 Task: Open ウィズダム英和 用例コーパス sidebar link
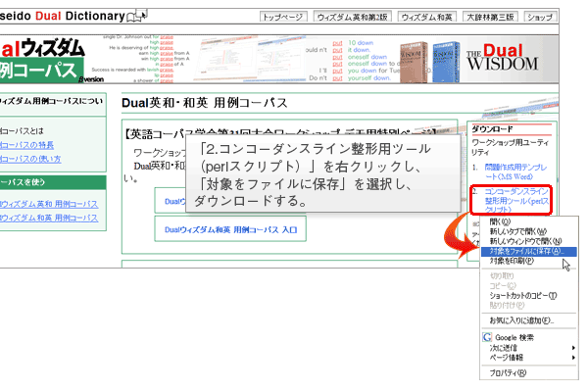click(49, 204)
